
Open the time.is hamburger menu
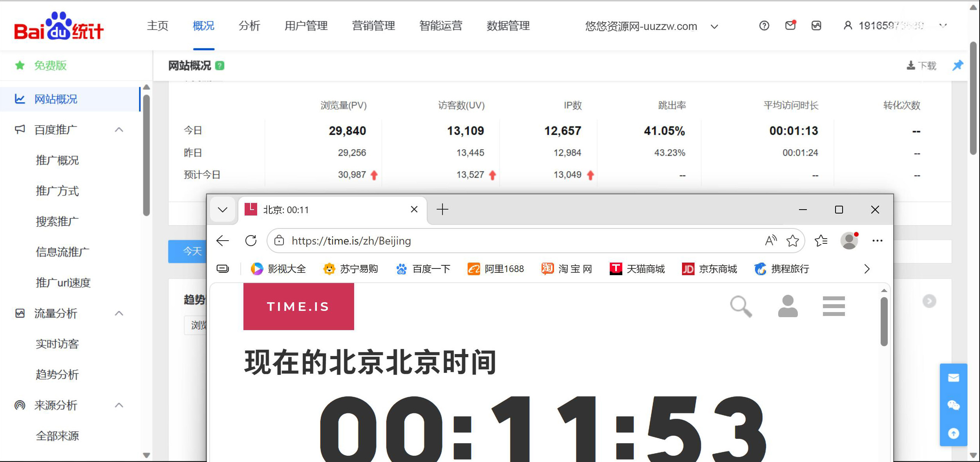click(834, 306)
